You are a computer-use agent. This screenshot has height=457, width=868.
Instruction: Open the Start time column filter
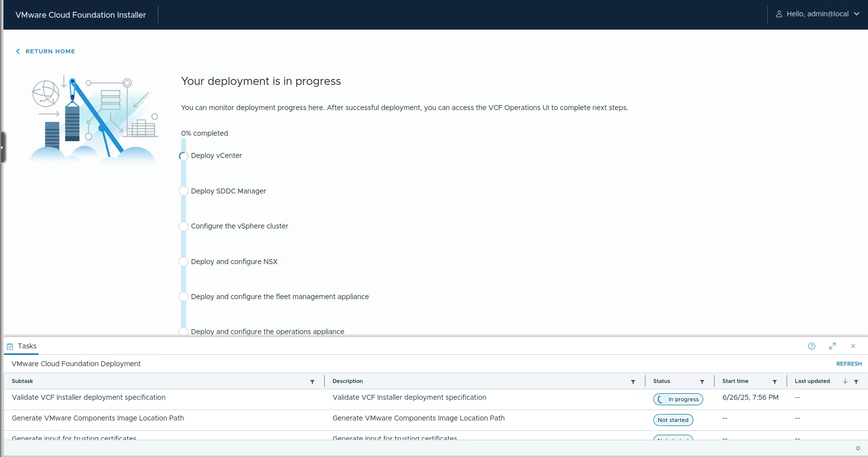pos(775,381)
